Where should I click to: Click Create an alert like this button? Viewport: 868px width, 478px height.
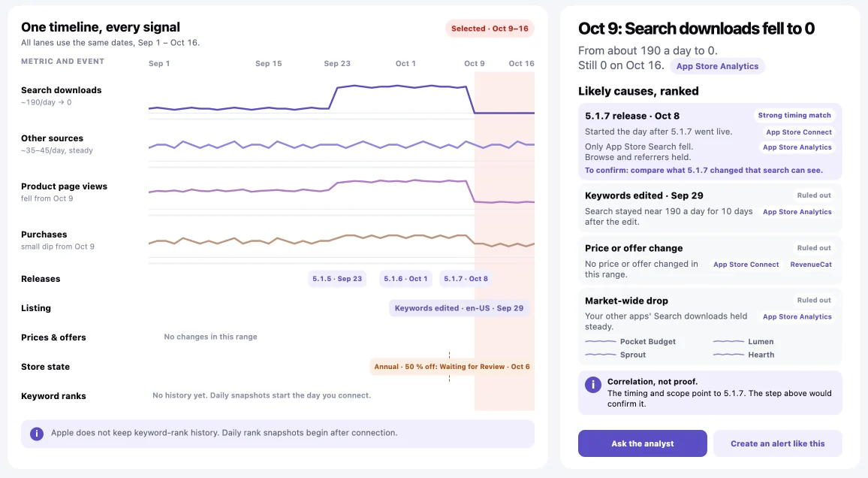click(777, 443)
